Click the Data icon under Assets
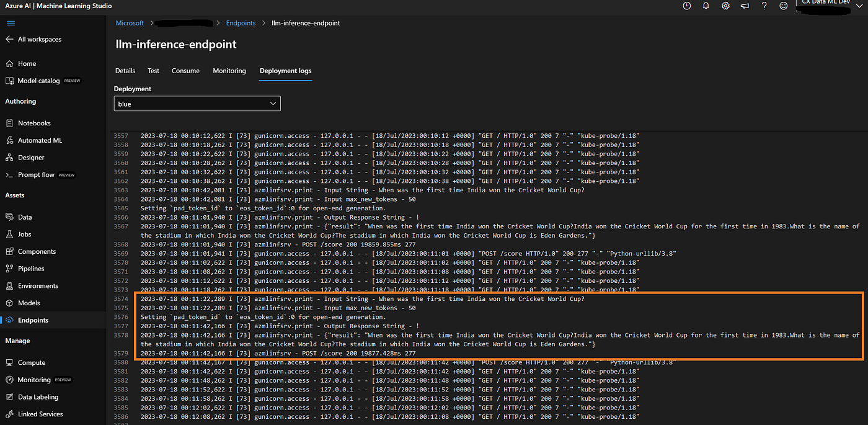The width and height of the screenshot is (868, 425). tap(9, 217)
